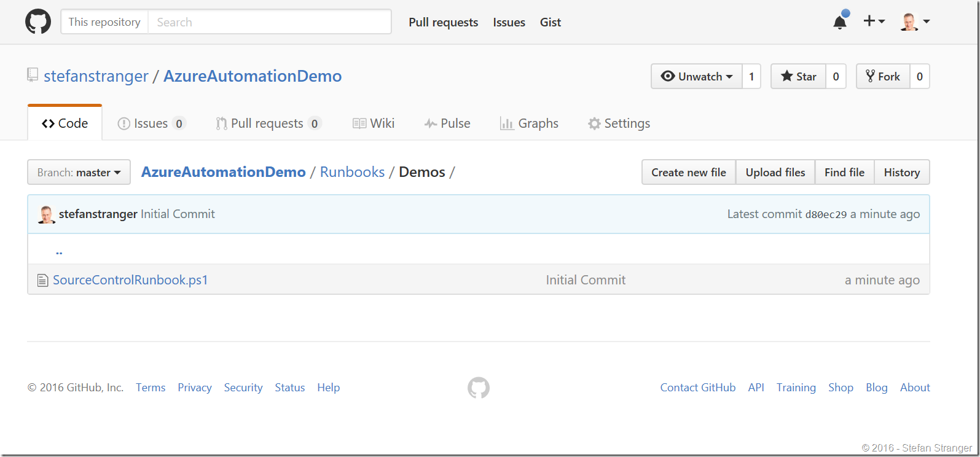980x457 pixels.
Task: Click stefanstranger's avatar in the commit bar
Action: click(46, 214)
